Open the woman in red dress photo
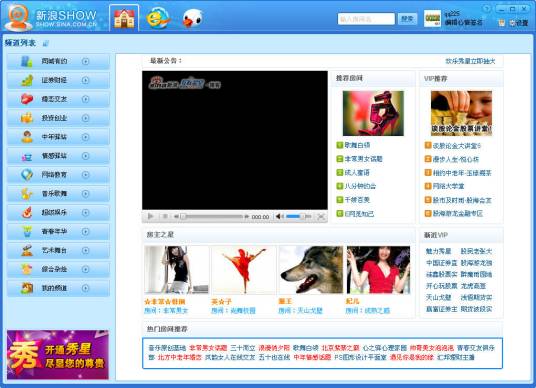The height and width of the screenshot is (388, 536). point(378,270)
